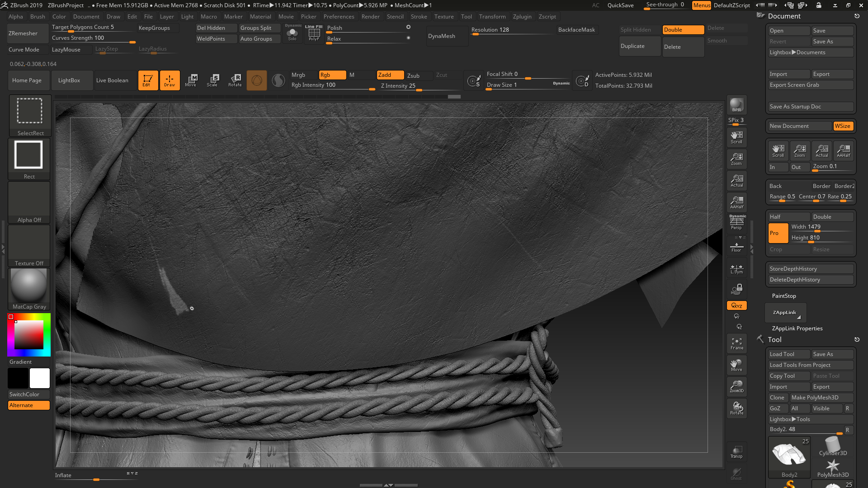Click Export Screen Grab
Image resolution: width=868 pixels, height=488 pixels.
[811, 85]
